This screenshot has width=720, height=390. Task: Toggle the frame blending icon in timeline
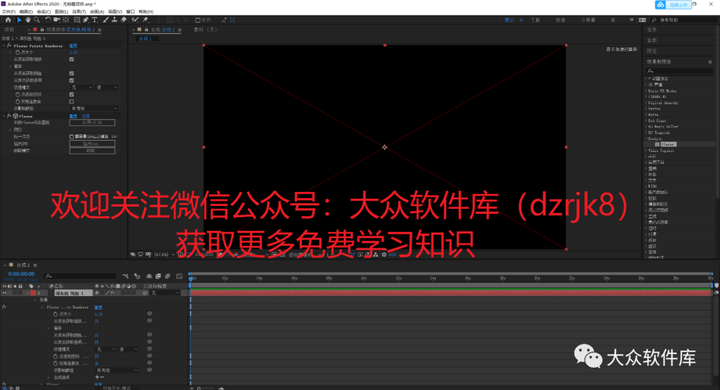coord(158,276)
